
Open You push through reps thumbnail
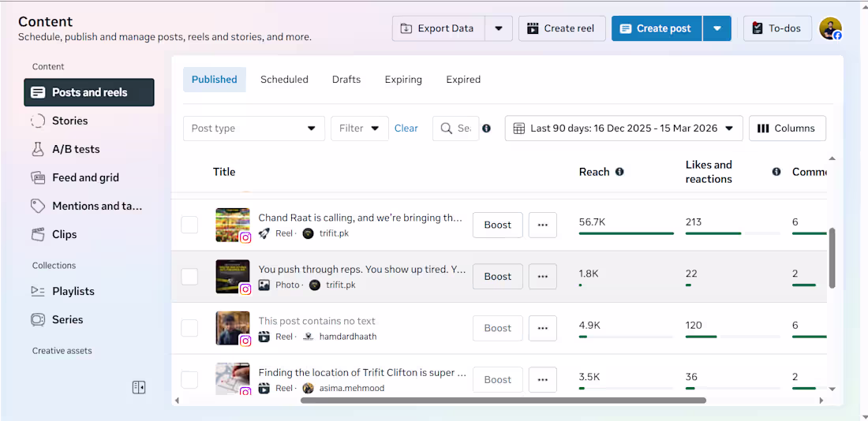pyautogui.click(x=233, y=277)
